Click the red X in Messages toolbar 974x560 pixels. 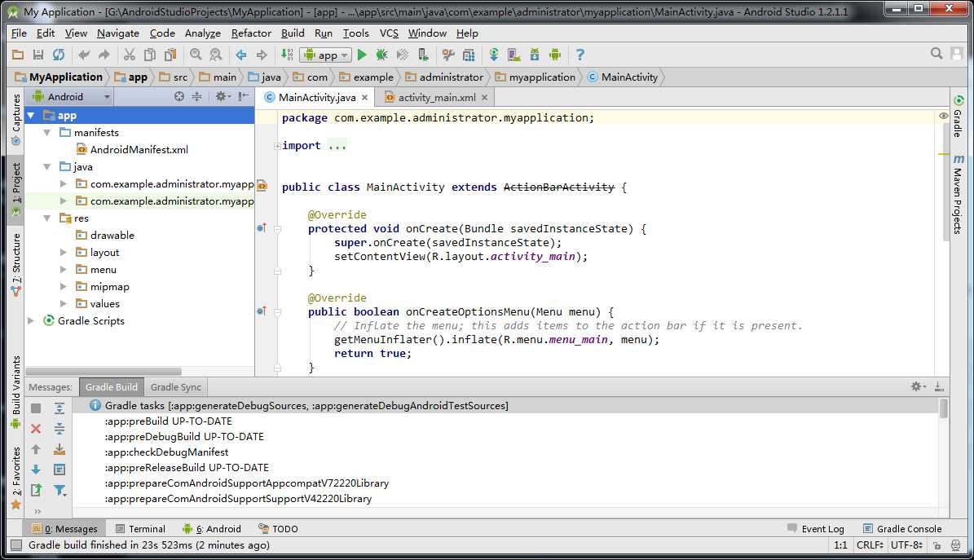[x=36, y=429]
